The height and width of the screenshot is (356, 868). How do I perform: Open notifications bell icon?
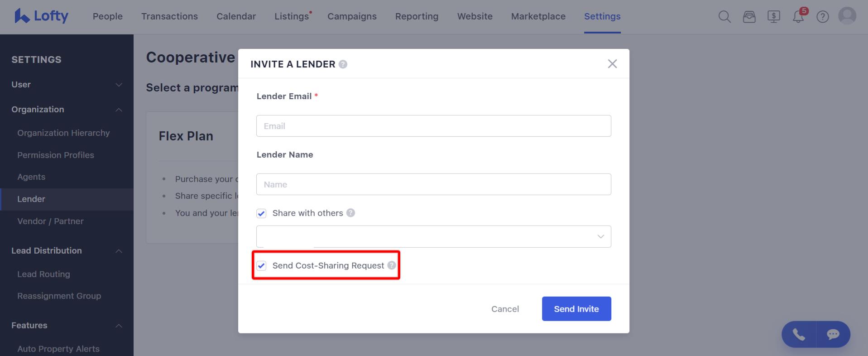click(x=798, y=17)
